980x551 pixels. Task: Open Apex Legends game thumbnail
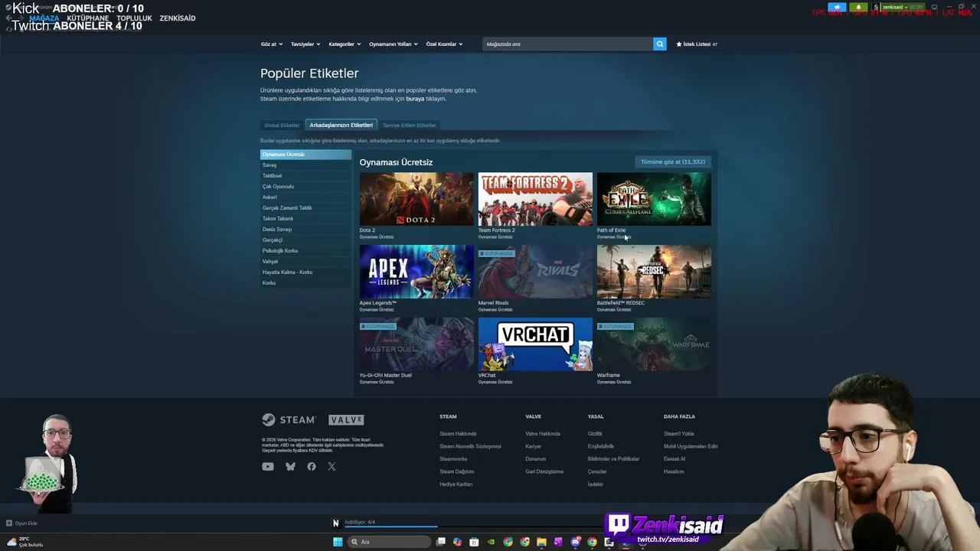click(416, 272)
